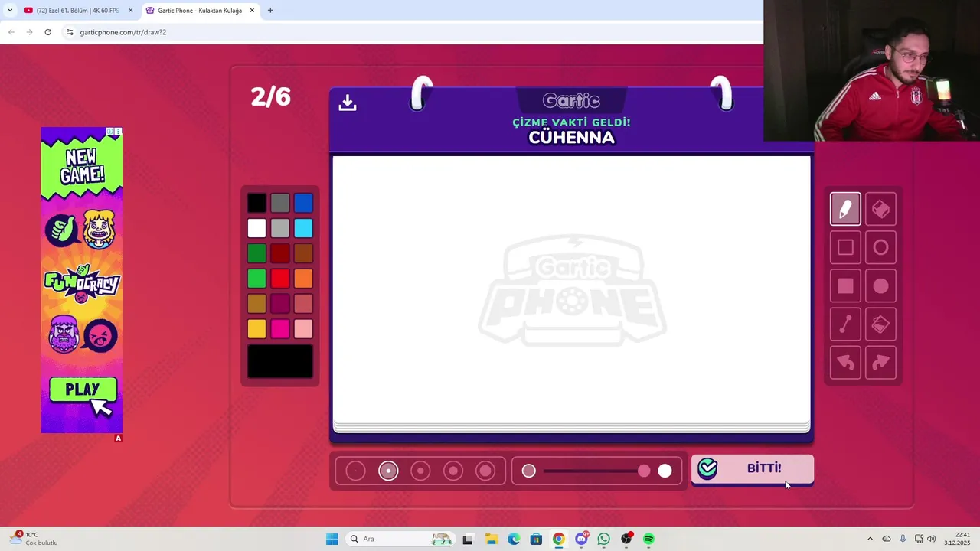
Task: Open the clock and date panel
Action: pyautogui.click(x=958, y=539)
